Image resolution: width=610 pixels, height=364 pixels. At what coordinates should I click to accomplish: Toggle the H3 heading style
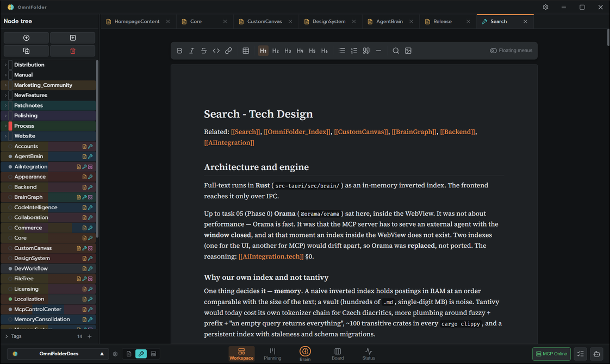[x=288, y=51]
